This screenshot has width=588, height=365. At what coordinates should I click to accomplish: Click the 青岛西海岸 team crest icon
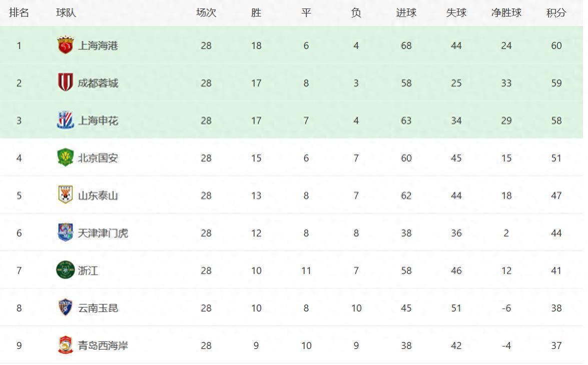pos(65,345)
